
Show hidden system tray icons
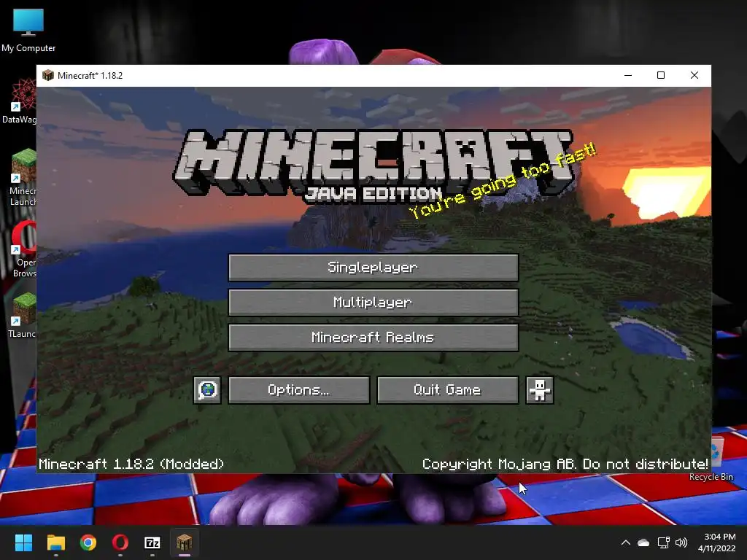(x=625, y=542)
